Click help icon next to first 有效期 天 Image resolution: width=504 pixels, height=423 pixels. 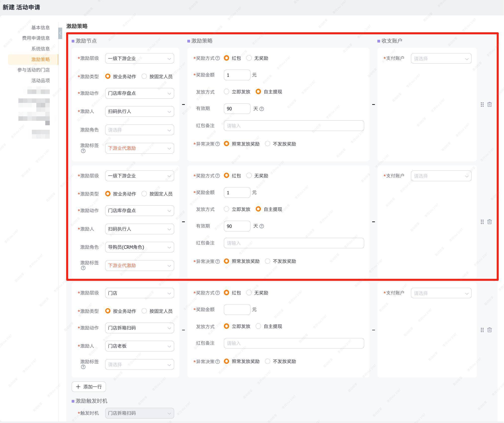point(262,109)
